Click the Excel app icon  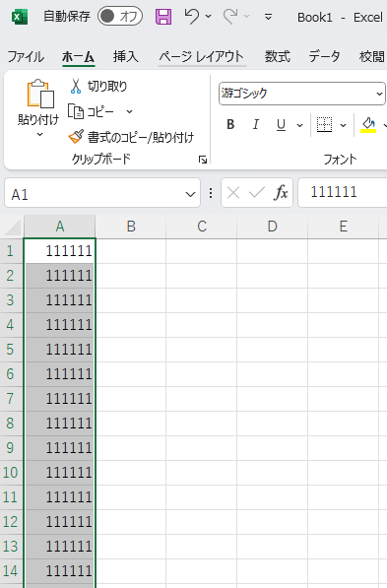click(19, 17)
